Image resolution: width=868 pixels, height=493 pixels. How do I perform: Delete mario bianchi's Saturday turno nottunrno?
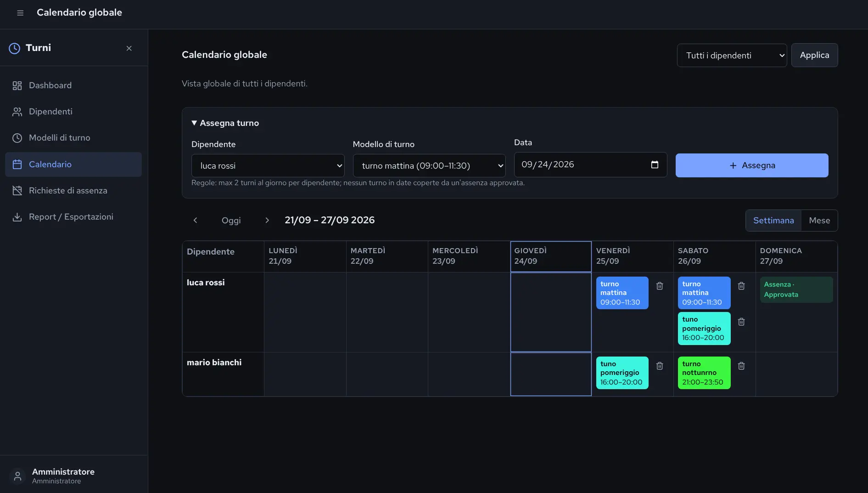(x=741, y=366)
